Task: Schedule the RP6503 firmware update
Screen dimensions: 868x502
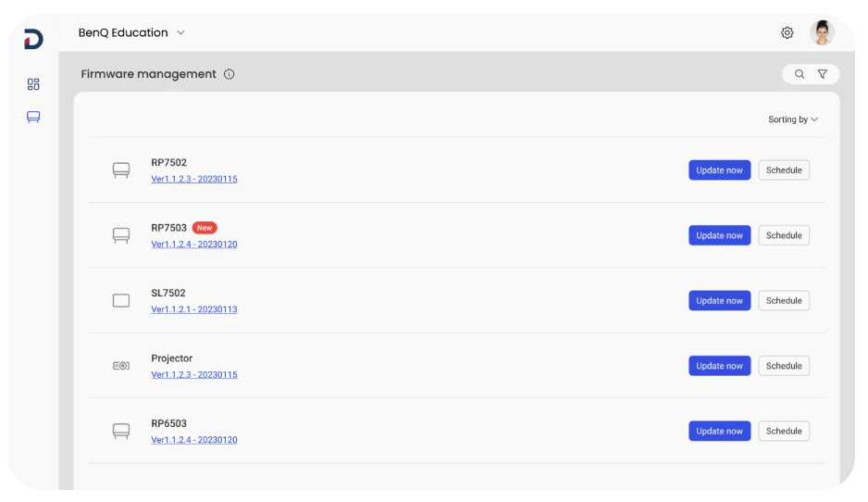Action: point(784,431)
